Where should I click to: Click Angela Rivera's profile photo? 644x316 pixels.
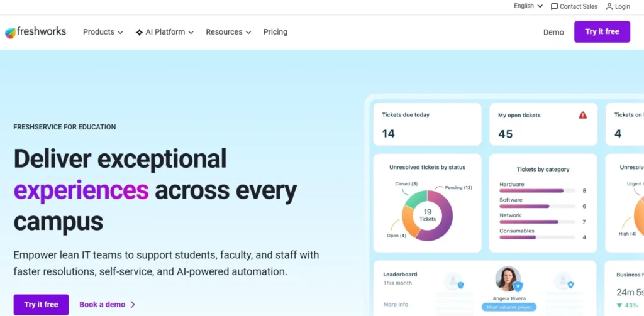coord(508,279)
